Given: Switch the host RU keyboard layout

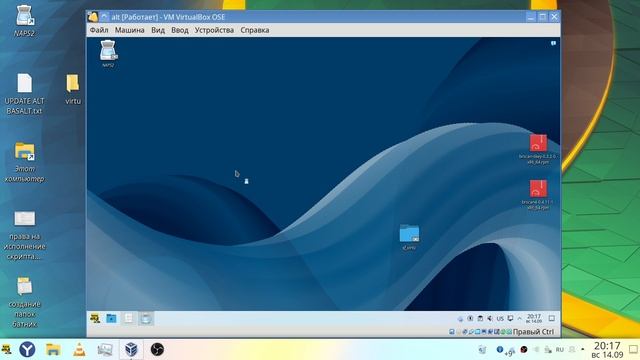Looking at the screenshot, I should 560,350.
